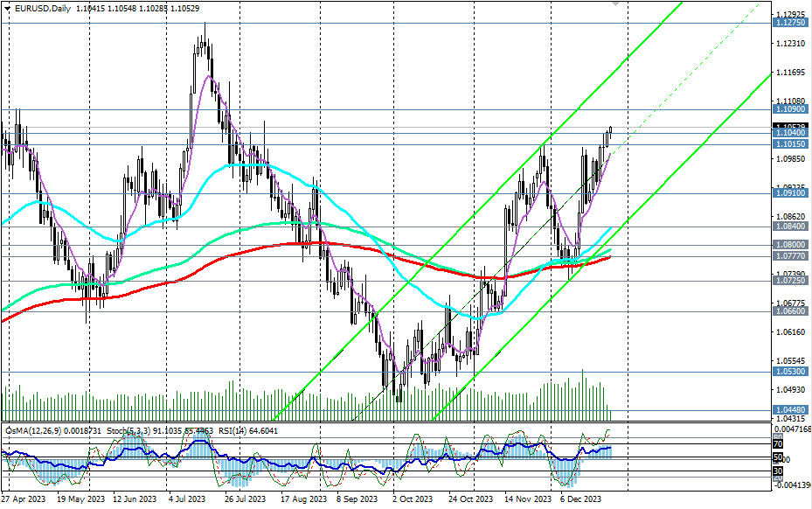Select the 1.08400 price level tag
Image resolution: width=812 pixels, height=509 pixels.
pos(789,226)
